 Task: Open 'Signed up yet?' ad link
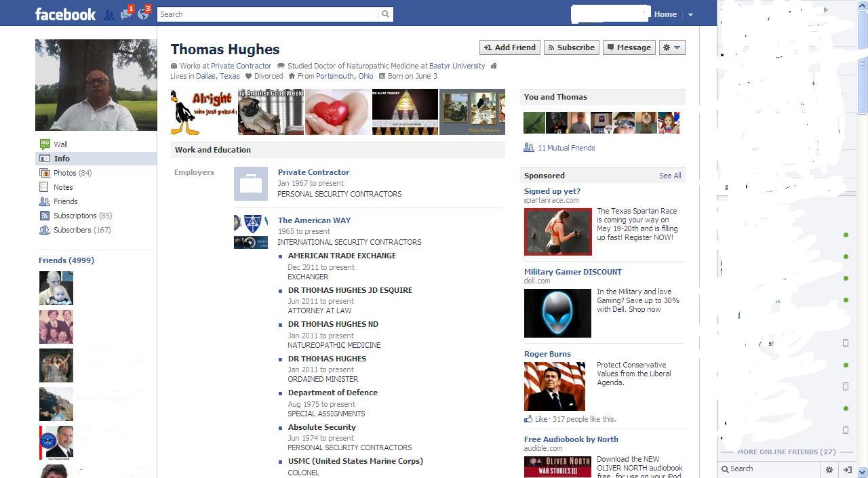click(x=552, y=191)
